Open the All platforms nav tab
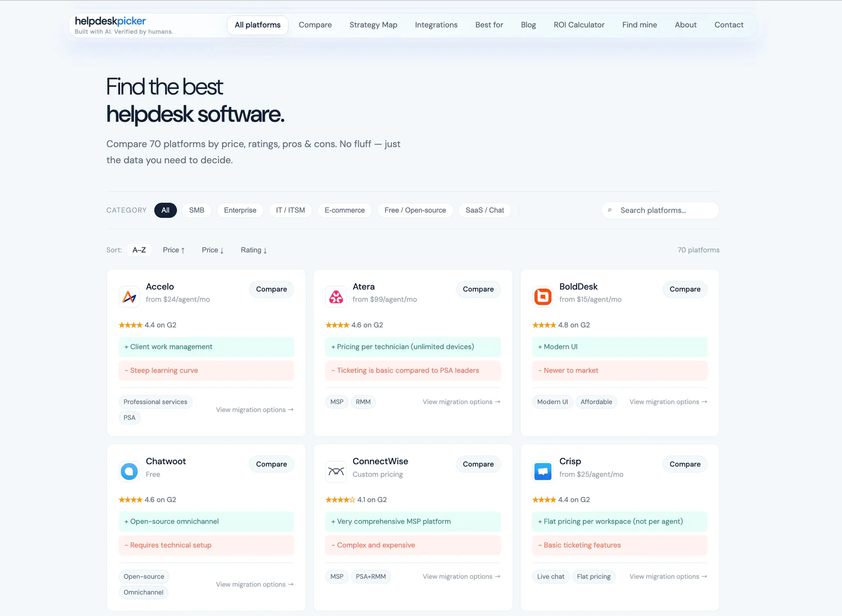The image size is (842, 616). coord(257,25)
